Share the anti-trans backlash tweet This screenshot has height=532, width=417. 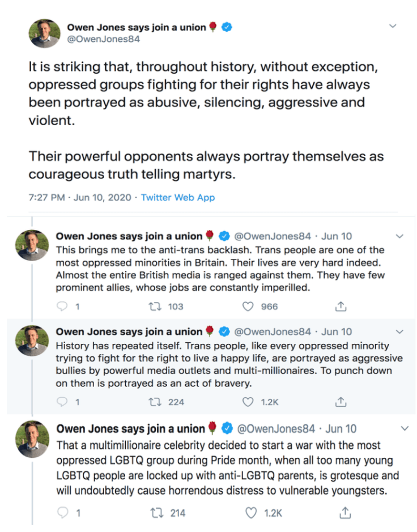[341, 307]
